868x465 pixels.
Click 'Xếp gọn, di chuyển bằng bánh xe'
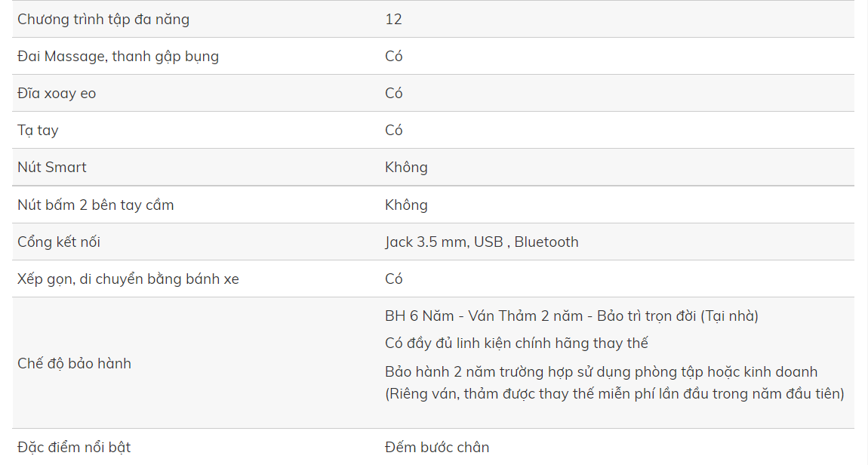(128, 279)
